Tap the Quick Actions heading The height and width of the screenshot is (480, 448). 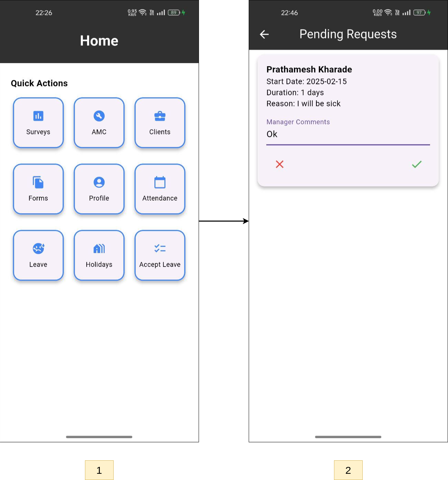(39, 83)
